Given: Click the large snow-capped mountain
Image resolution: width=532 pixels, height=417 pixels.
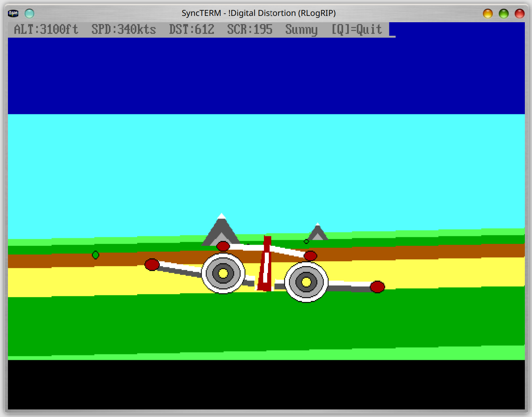Looking at the screenshot, I should pos(221,230).
